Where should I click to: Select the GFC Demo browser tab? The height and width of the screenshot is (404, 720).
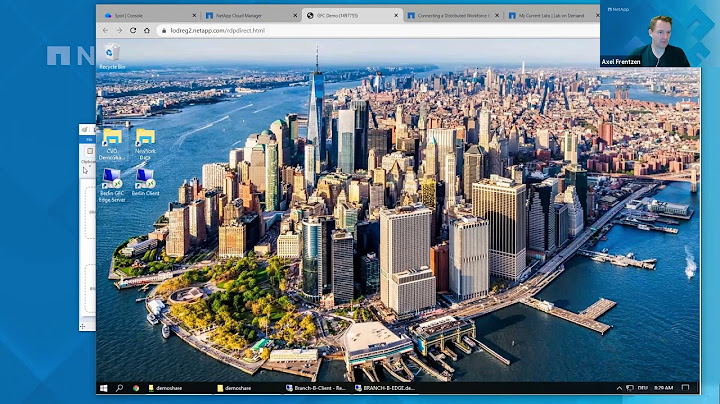(x=351, y=16)
